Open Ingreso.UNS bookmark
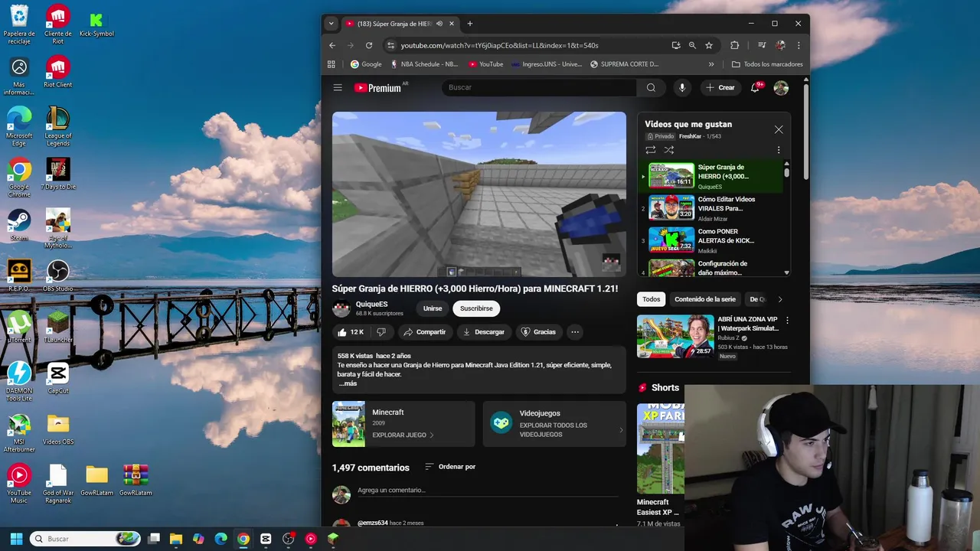Image resolution: width=980 pixels, height=551 pixels. [547, 64]
